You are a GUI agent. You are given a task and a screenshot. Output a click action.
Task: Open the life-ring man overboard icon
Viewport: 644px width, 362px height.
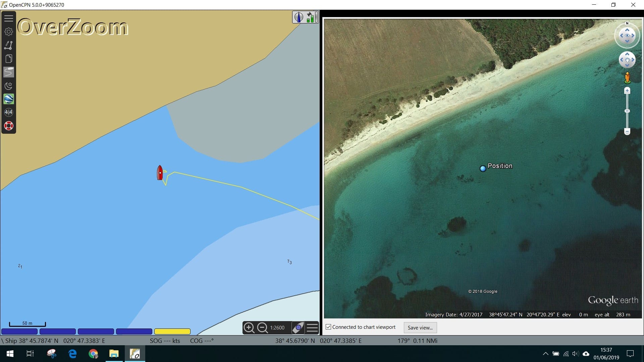pyautogui.click(x=9, y=126)
